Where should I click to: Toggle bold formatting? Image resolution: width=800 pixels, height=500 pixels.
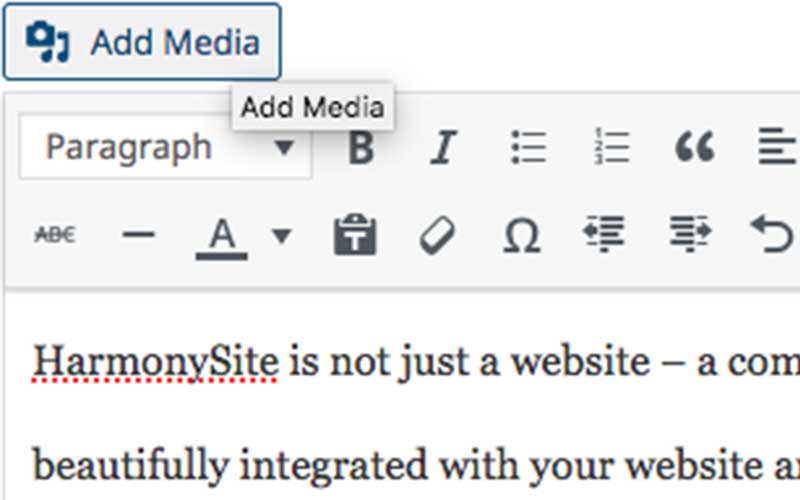tap(361, 148)
